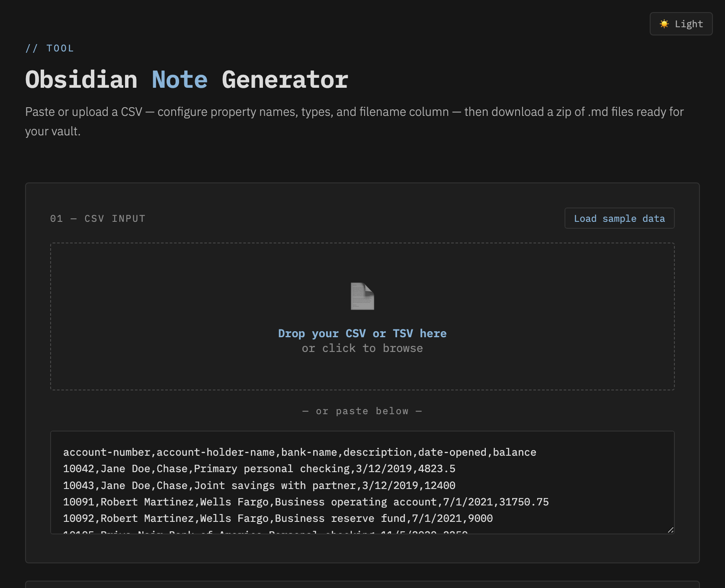Click 'or click to browse' in drop zone
Viewport: 725px width, 588px height.
(362, 348)
